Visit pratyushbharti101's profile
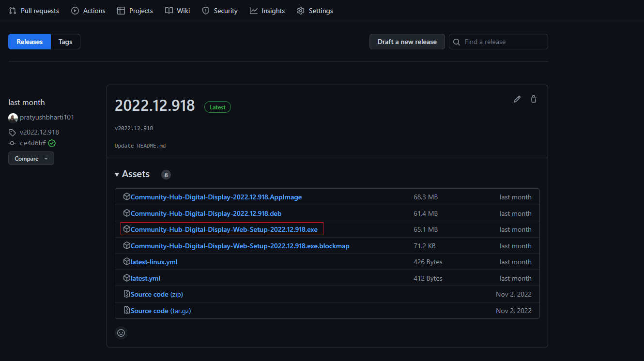The image size is (644, 361). coord(47,118)
